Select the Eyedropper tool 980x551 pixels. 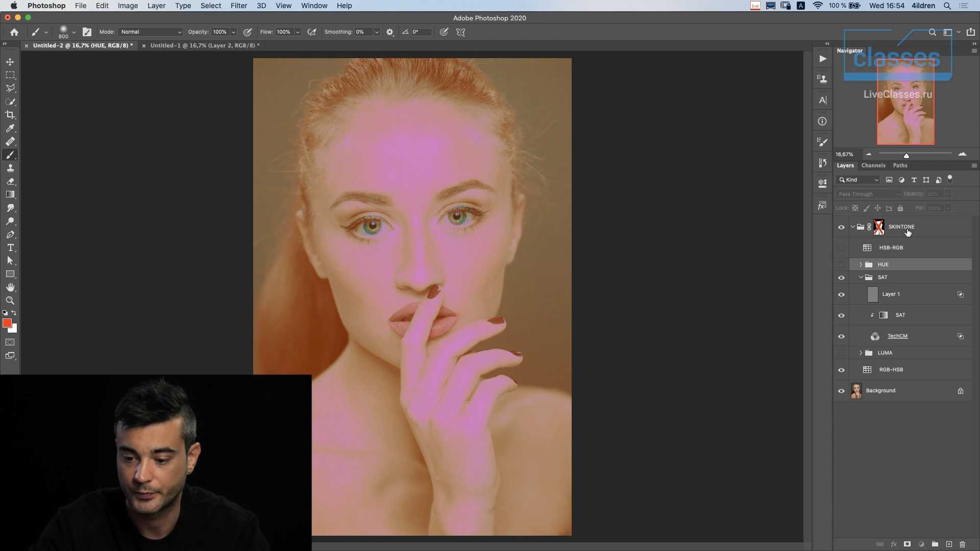[x=10, y=129]
